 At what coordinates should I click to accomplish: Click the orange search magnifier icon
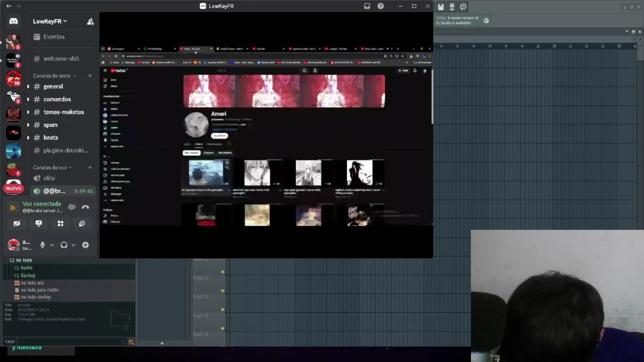[131, 342]
